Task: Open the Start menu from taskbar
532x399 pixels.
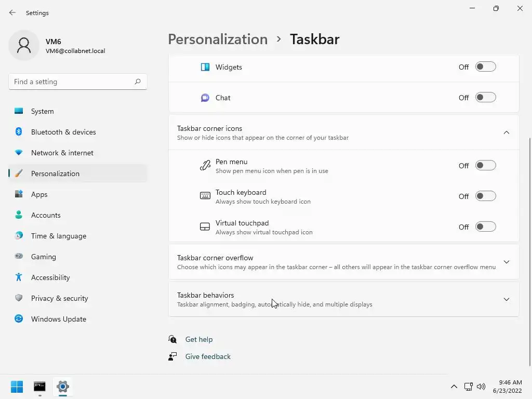Action: [x=17, y=387]
